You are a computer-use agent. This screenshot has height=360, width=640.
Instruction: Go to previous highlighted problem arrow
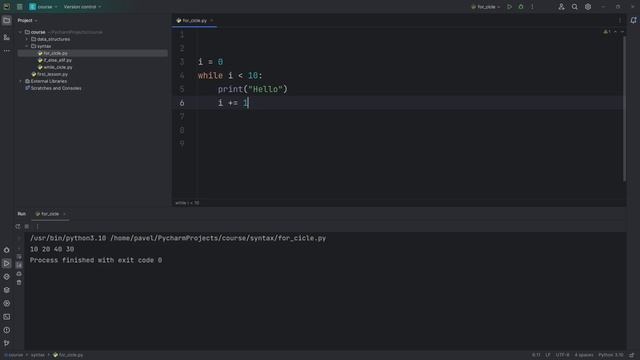616,32
